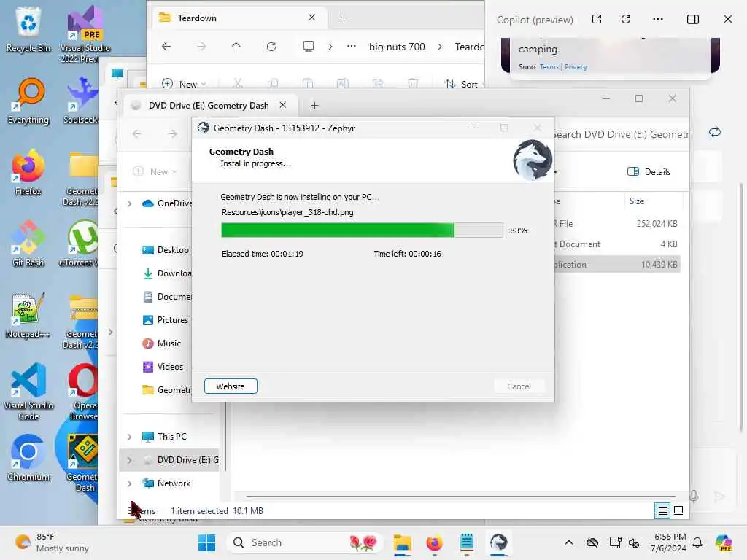This screenshot has height=560, width=747.
Task: Add new tab in DVD Drive window
Action: click(314, 105)
